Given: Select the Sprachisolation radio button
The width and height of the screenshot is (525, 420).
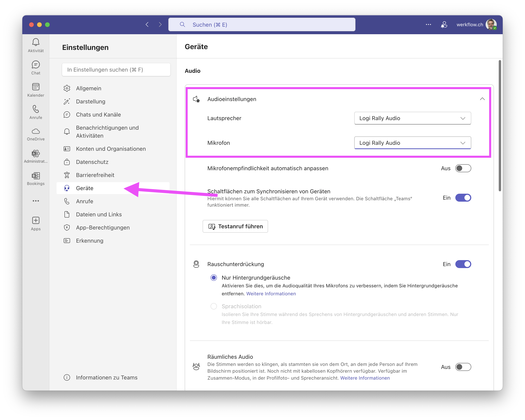Looking at the screenshot, I should coord(214,306).
